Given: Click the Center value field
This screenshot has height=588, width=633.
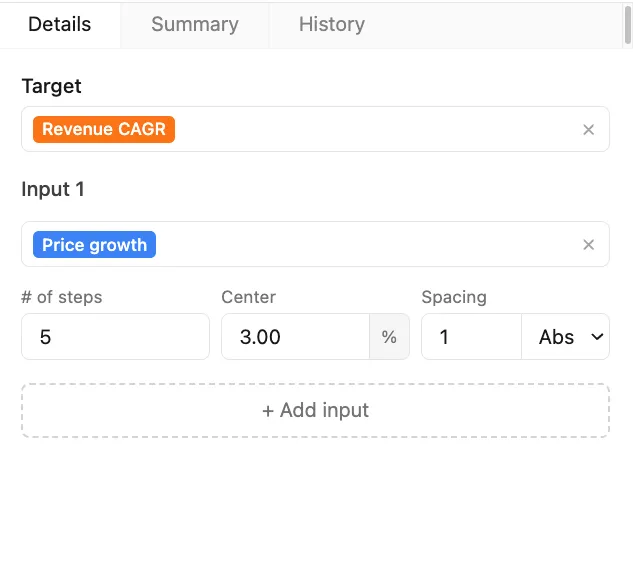Looking at the screenshot, I should 296,337.
